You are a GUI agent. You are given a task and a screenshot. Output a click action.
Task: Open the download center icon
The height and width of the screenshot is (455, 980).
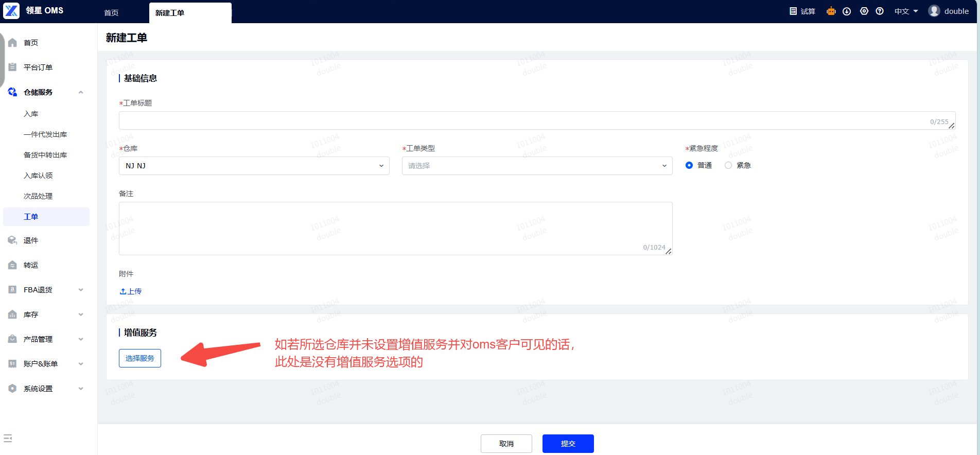click(847, 11)
